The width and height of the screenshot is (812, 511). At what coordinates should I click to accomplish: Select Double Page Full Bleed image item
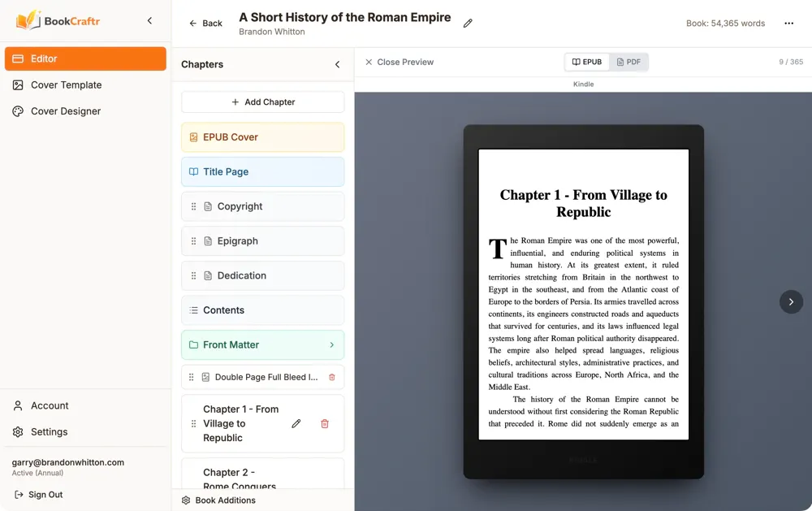click(262, 377)
